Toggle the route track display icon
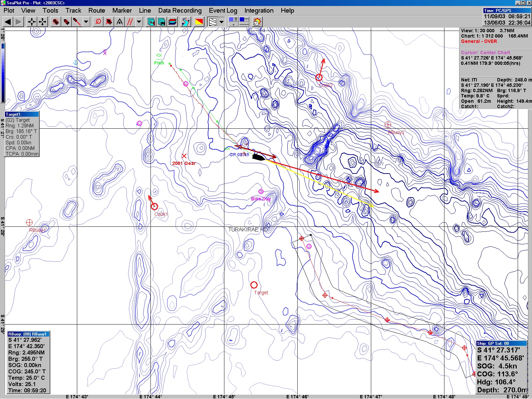This screenshot has width=532, height=399. click(185, 22)
